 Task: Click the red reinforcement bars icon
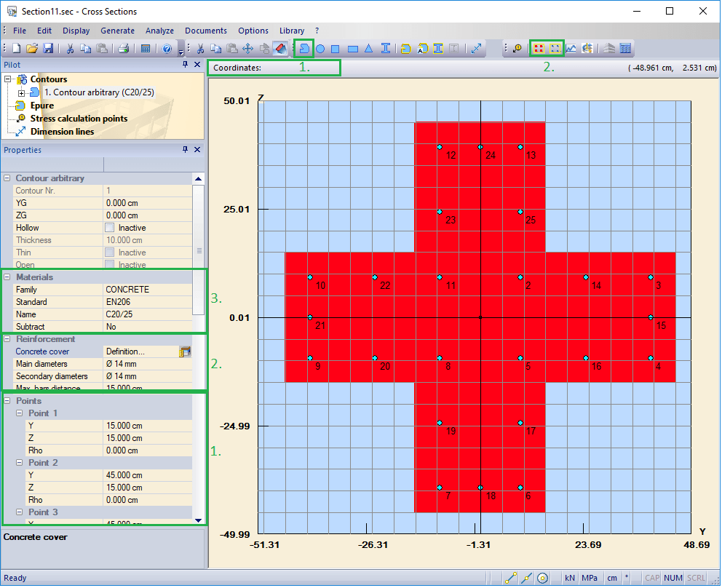click(539, 49)
